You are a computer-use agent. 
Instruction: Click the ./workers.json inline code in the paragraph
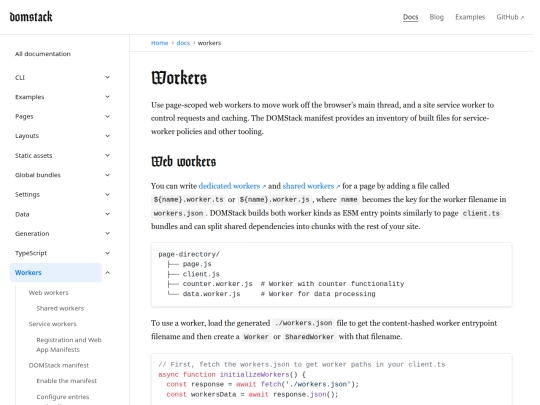click(303, 323)
